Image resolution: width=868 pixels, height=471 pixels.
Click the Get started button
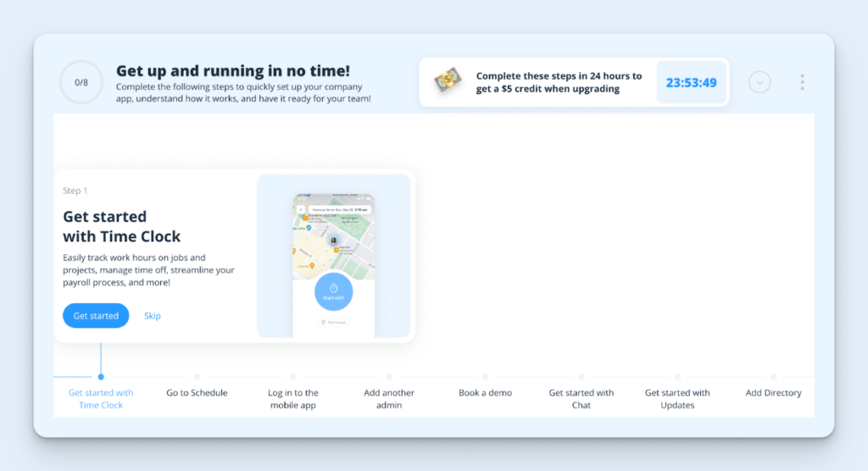point(96,315)
